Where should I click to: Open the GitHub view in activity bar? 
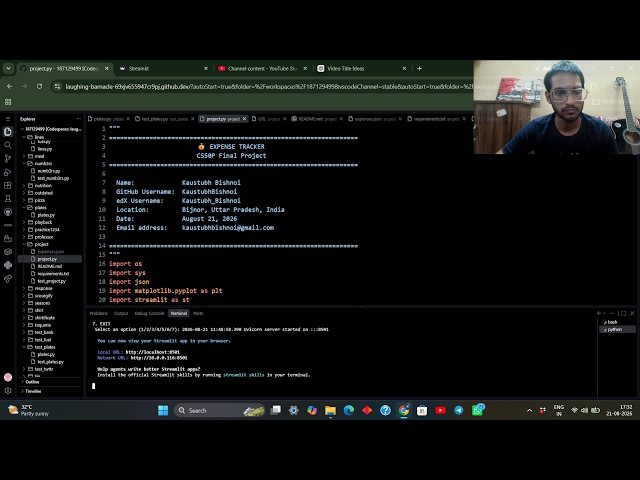[8, 212]
